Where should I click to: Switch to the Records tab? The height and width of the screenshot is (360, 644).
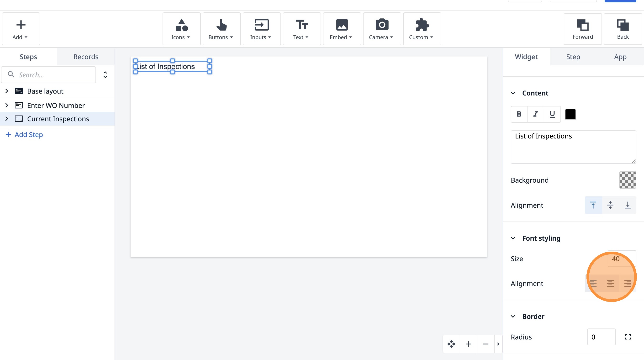tap(86, 57)
